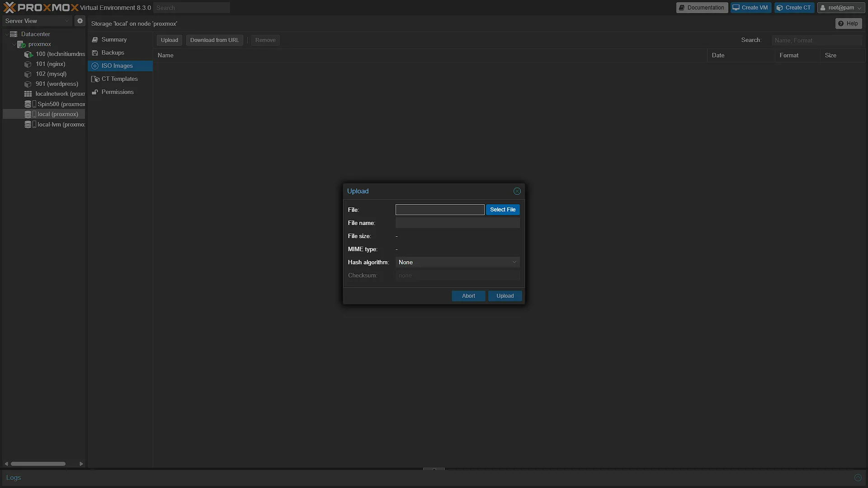
Task: Click the Proxmox logo
Action: [x=41, y=7]
